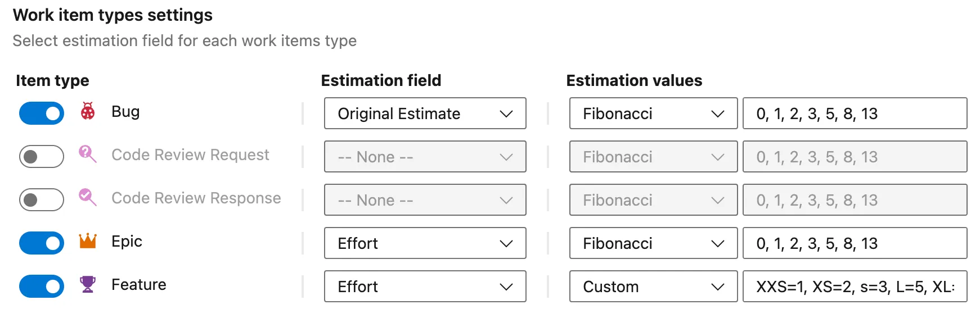Open Epic's Effort estimation field dropdown
This screenshot has width=980, height=309.
point(425,243)
